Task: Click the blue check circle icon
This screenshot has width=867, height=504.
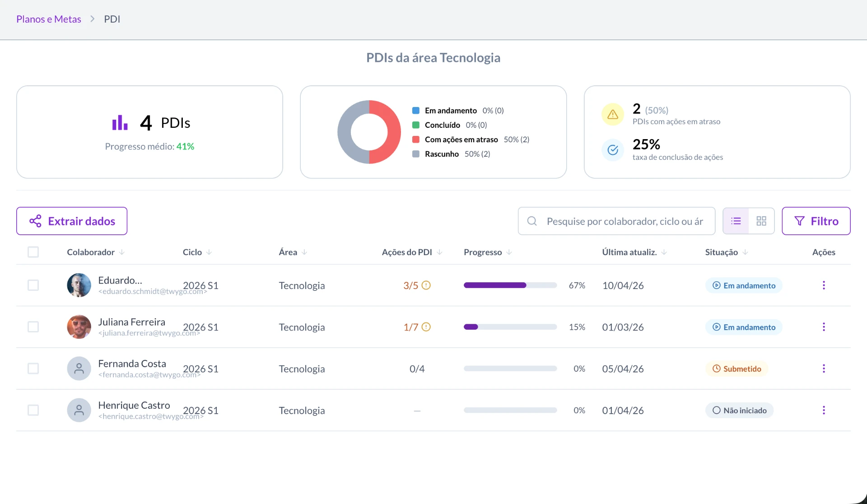Action: coord(613,150)
